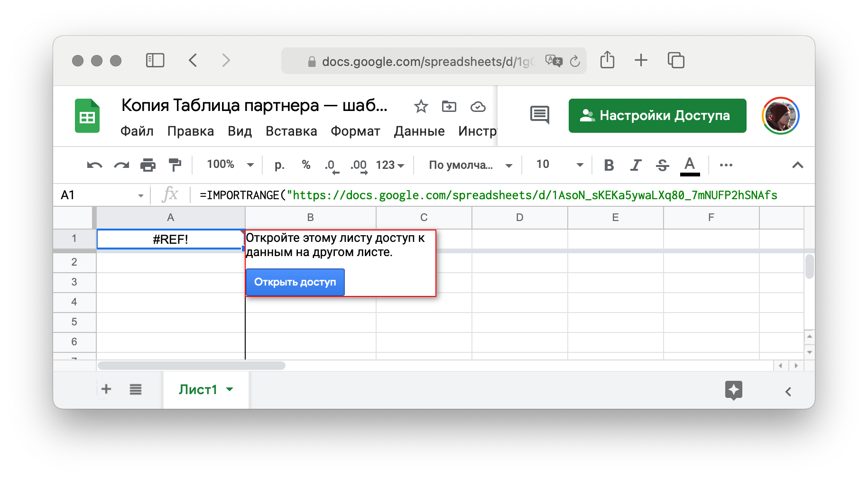The height and width of the screenshot is (479, 868).
Task: Open the Формат menu
Action: (x=355, y=131)
